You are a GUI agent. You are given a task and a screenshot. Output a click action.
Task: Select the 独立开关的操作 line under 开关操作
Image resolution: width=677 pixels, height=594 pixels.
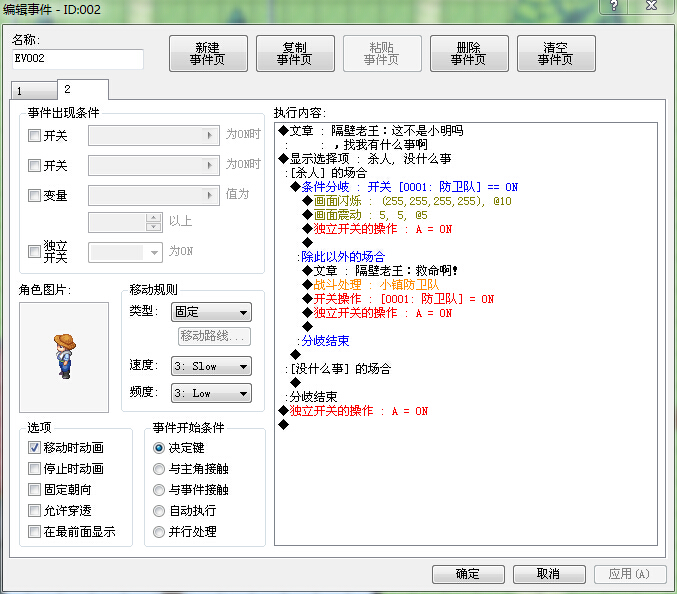point(377,313)
